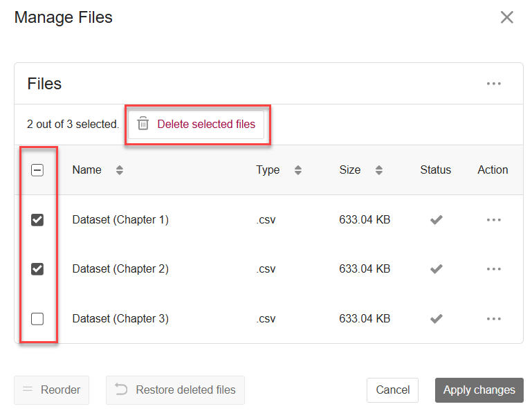Click status checkmark for Dataset (Chapter 2)
Viewport: 532px width, 411px height.
click(436, 269)
